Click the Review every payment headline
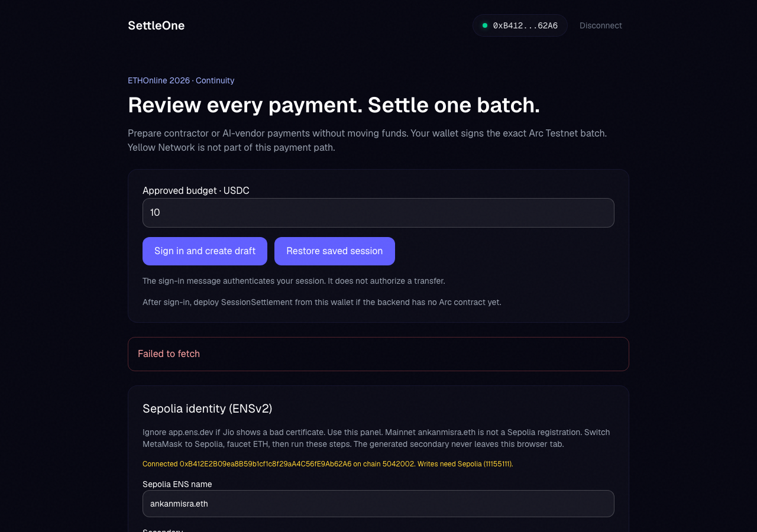The height and width of the screenshot is (532, 757). click(334, 105)
